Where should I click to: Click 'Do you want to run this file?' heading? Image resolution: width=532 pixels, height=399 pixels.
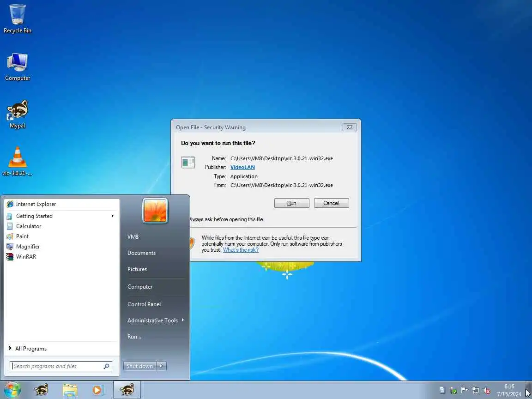point(218,143)
